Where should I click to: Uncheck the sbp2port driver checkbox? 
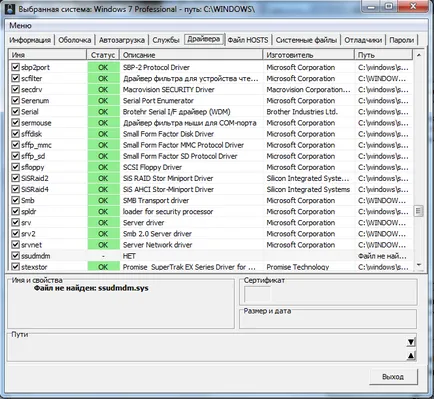(15, 67)
